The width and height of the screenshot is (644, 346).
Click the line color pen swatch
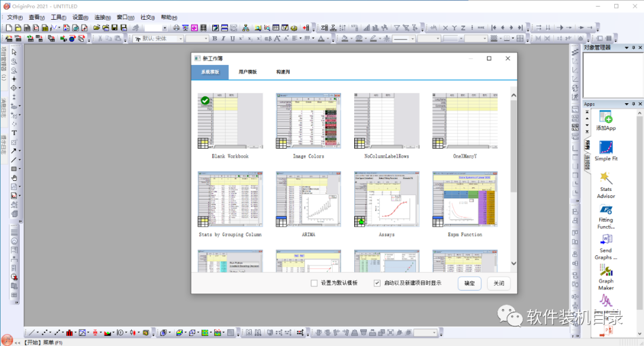[373, 39]
